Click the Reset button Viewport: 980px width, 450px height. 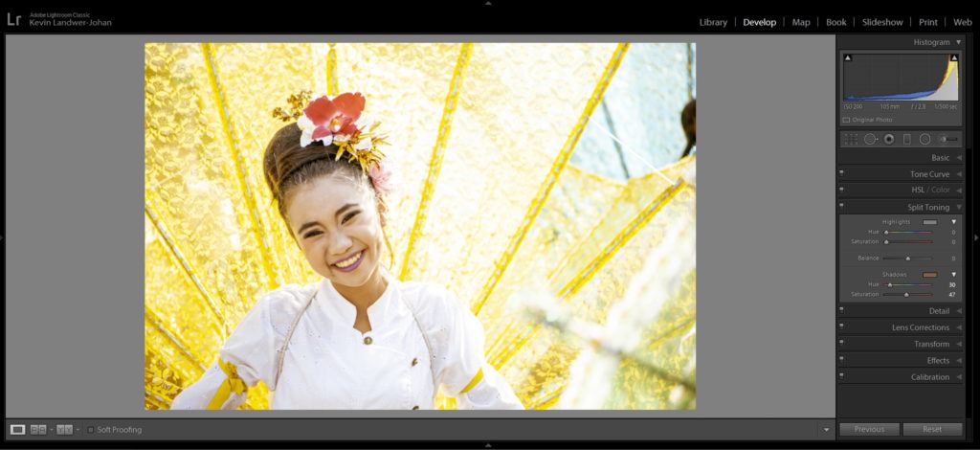click(x=932, y=430)
